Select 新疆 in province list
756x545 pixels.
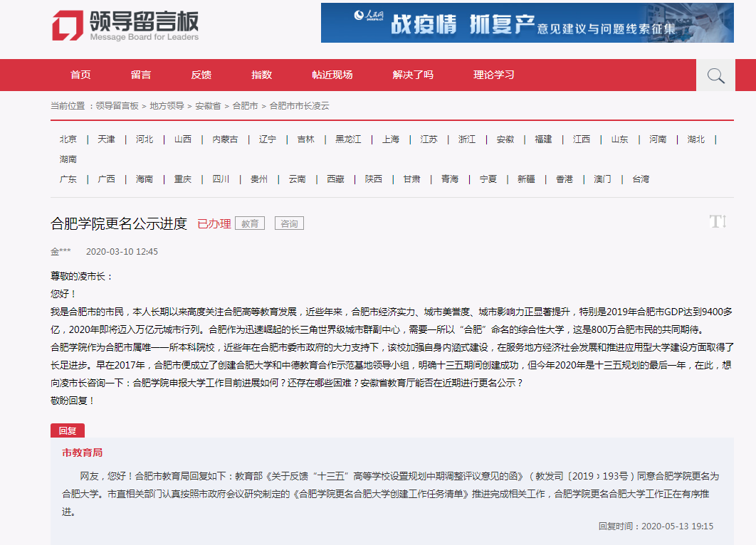pyautogui.click(x=527, y=179)
